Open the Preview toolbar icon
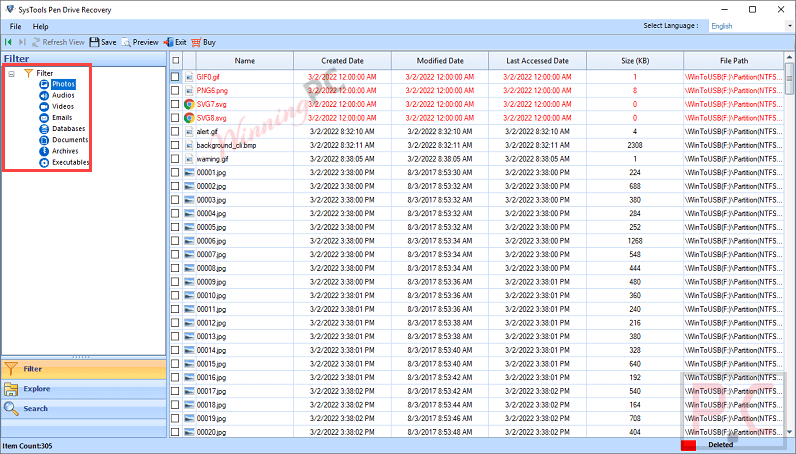The height and width of the screenshot is (454, 796). 126,42
